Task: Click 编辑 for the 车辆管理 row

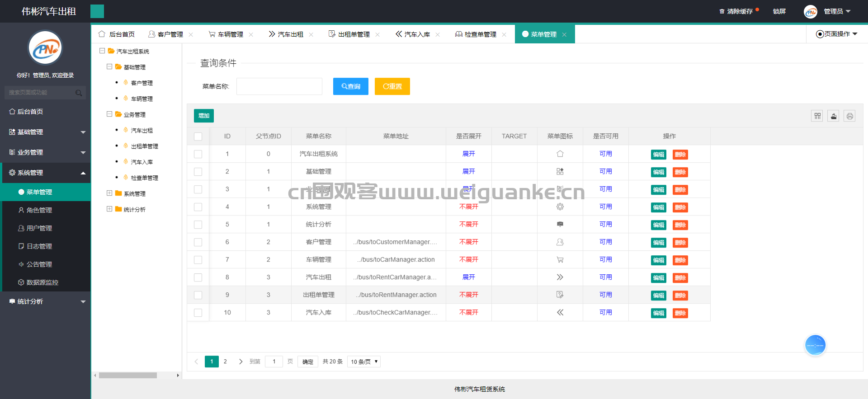Action: pos(659,260)
